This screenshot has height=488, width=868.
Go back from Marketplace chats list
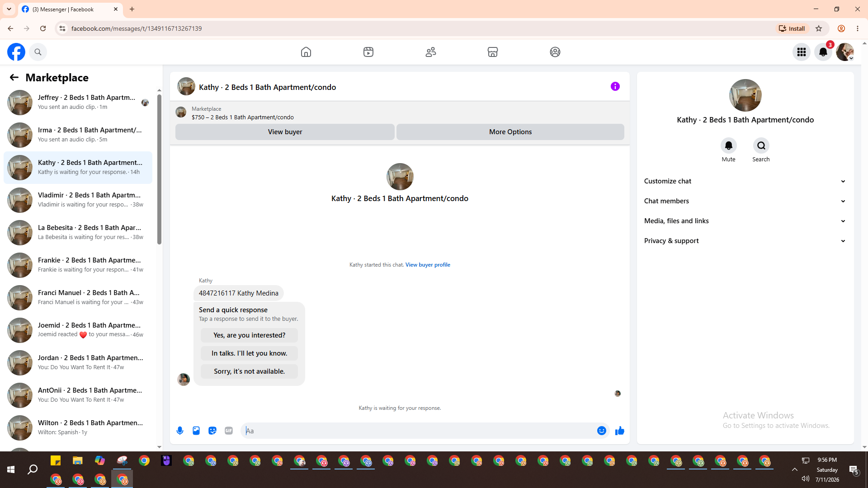click(x=14, y=77)
